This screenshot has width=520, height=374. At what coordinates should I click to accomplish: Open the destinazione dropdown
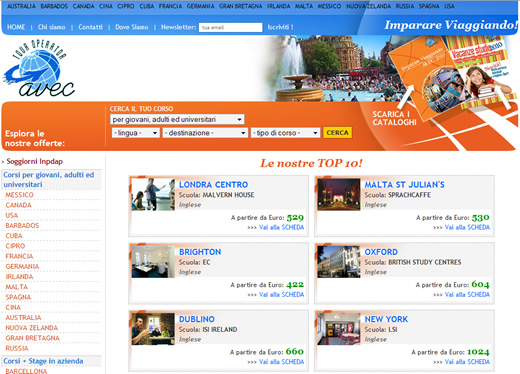point(205,133)
